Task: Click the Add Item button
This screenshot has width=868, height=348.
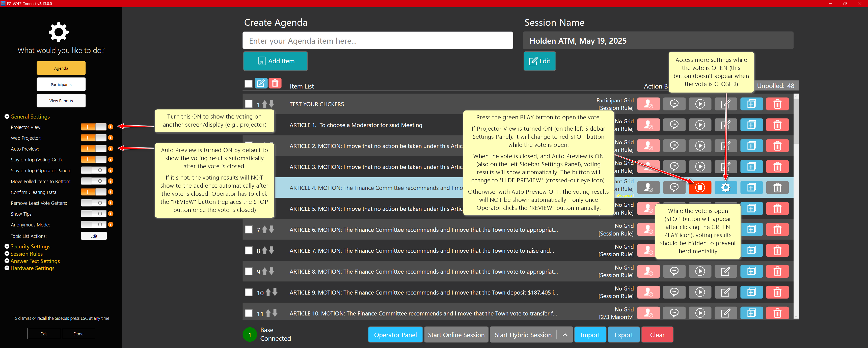Action: pos(275,61)
